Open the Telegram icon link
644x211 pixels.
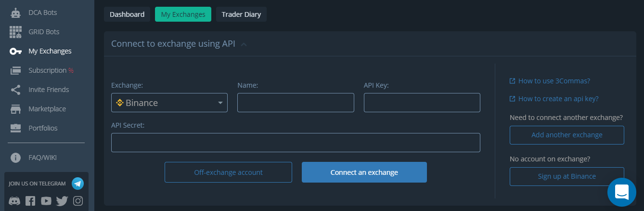(x=77, y=184)
